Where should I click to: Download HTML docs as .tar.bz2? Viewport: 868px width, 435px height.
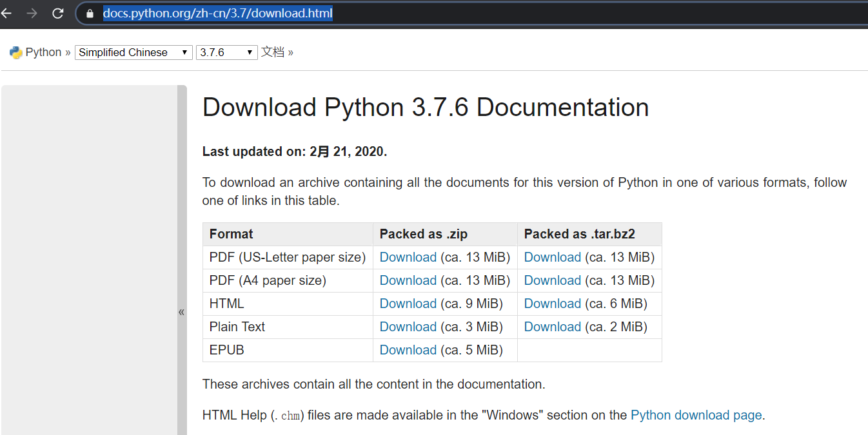pyautogui.click(x=552, y=304)
